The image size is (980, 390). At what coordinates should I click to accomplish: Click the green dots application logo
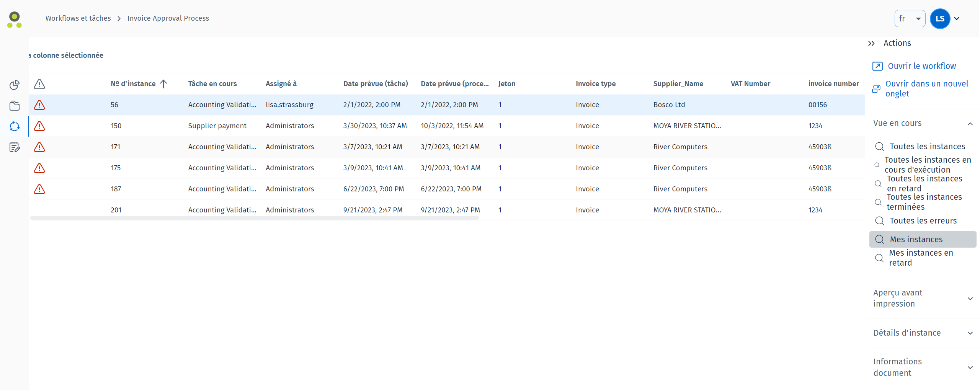pyautogui.click(x=15, y=20)
